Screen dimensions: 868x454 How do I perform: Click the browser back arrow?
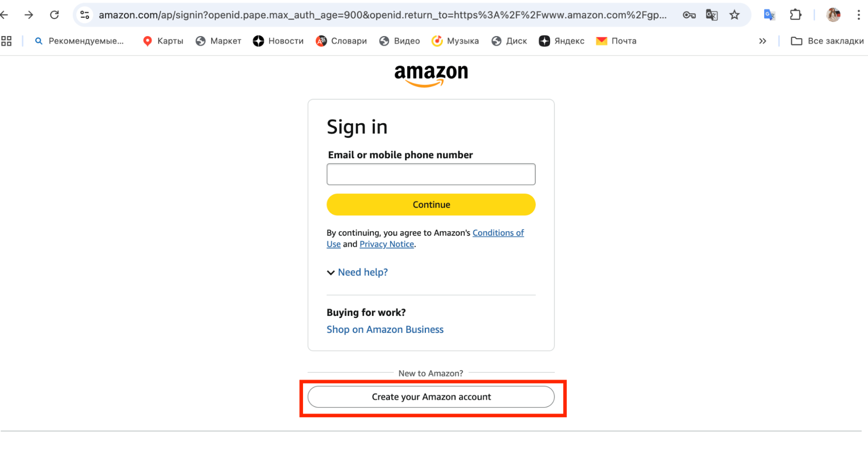pyautogui.click(x=4, y=15)
